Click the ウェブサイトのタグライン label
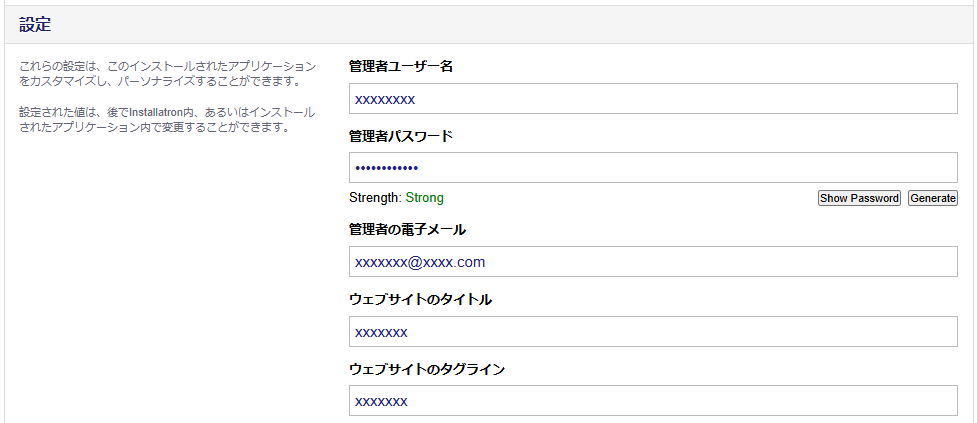This screenshot has height=423, width=977. click(x=427, y=369)
